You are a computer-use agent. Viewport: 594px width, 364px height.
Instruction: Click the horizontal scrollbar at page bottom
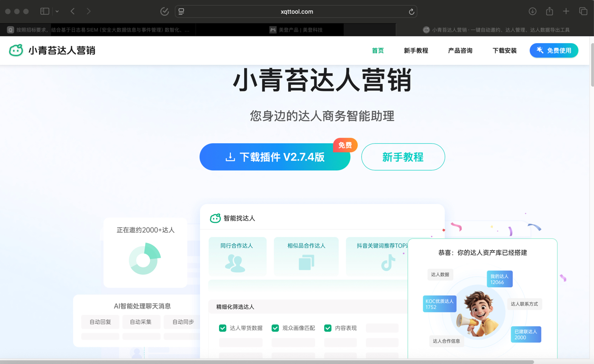tap(267, 362)
